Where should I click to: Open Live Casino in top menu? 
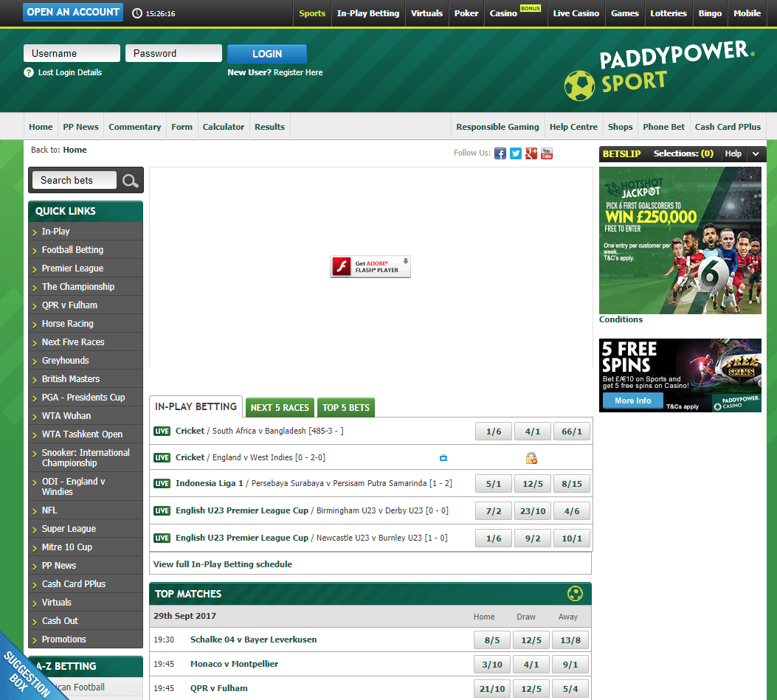[576, 13]
